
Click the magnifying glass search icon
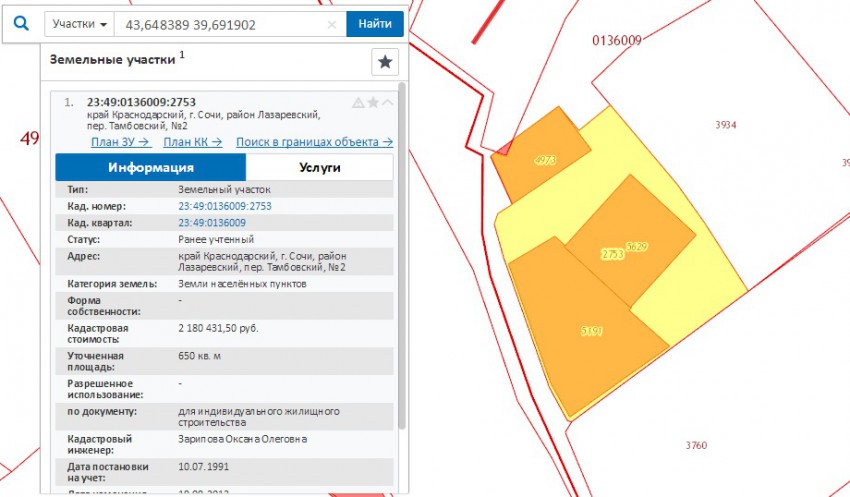point(21,25)
